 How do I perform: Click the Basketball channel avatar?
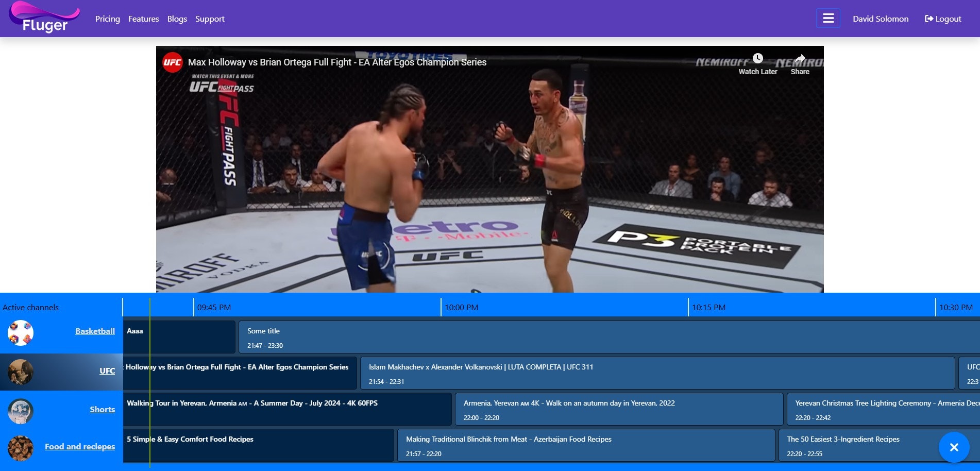(x=21, y=333)
